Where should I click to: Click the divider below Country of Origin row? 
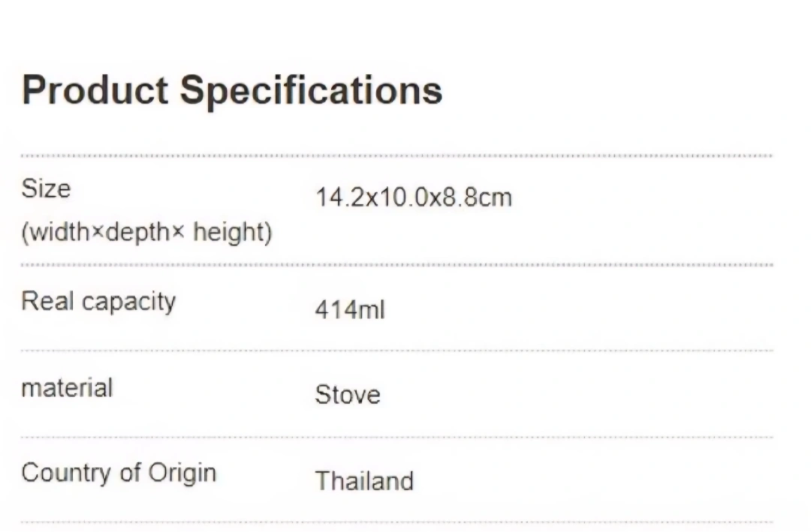[397, 522]
